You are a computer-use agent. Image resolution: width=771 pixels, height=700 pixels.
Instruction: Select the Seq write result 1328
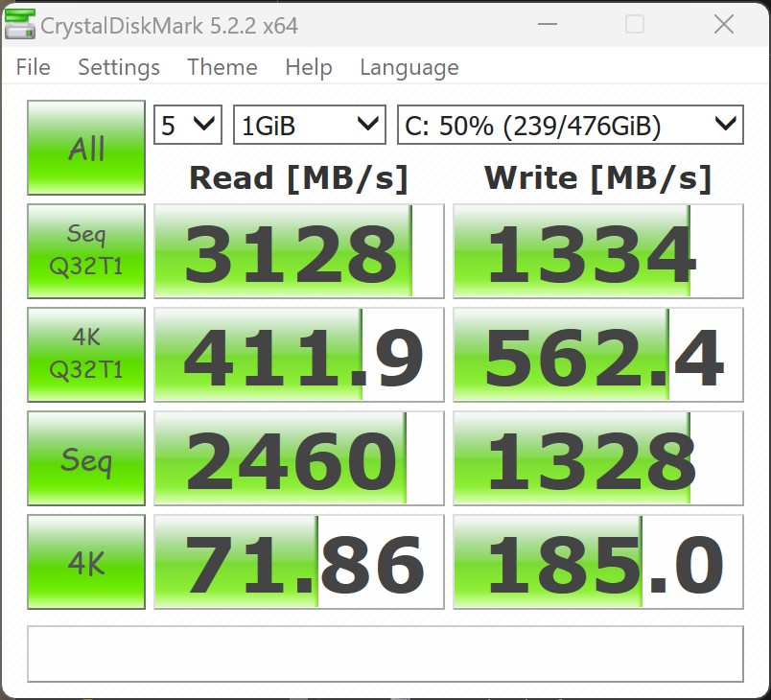coord(598,458)
